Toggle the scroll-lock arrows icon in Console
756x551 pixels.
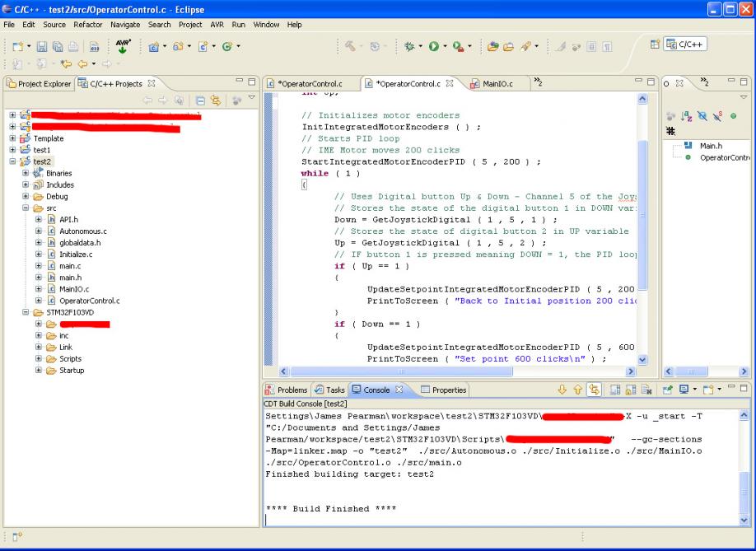pos(594,390)
